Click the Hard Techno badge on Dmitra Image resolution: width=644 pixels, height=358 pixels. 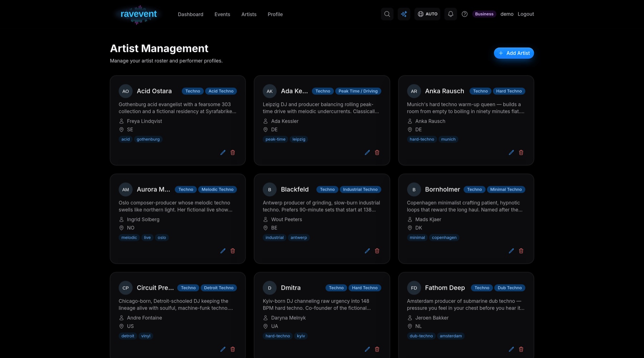click(365, 288)
